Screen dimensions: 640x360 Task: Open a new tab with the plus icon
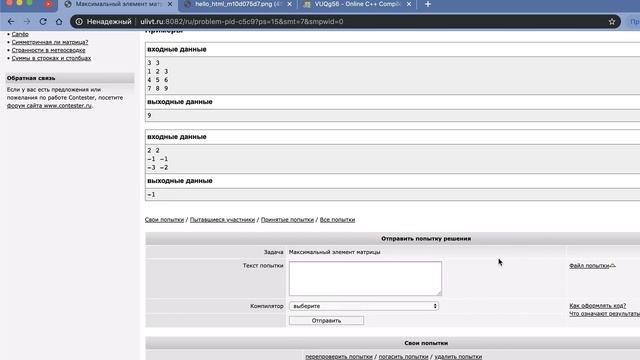click(428, 4)
